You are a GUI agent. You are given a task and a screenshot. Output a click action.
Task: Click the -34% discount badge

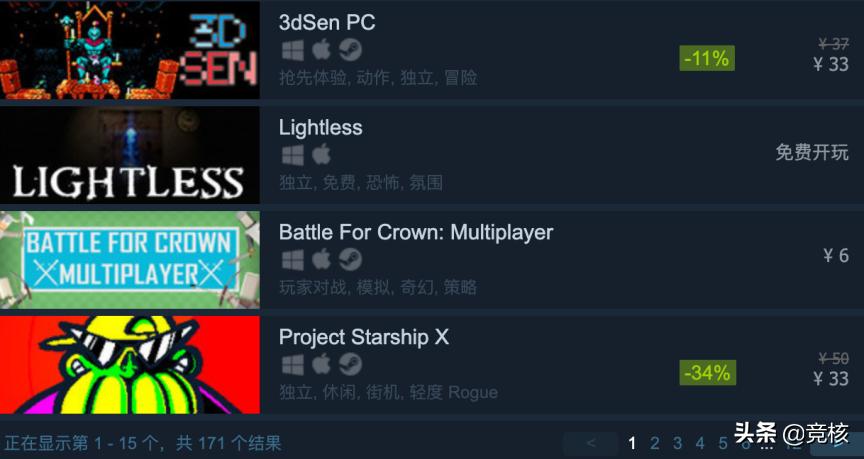707,373
